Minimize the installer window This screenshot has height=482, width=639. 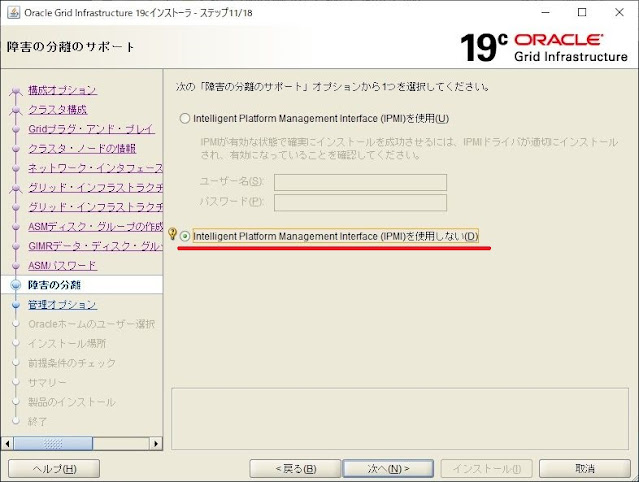545,13
